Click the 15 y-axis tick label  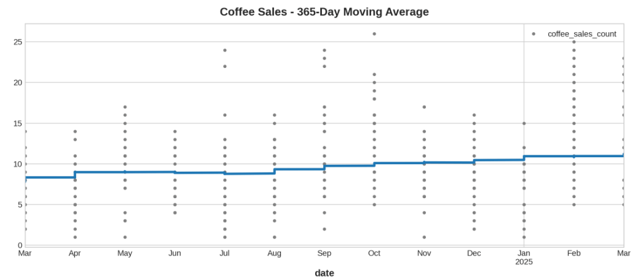click(17, 123)
